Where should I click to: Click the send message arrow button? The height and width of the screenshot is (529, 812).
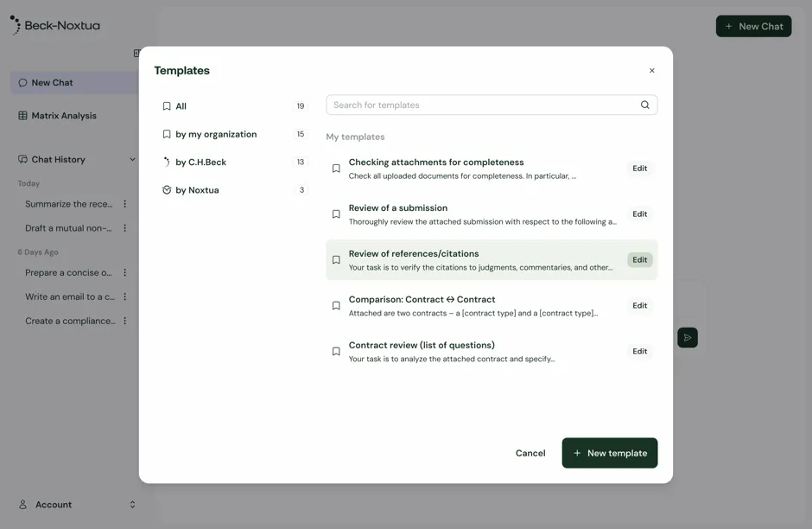pyautogui.click(x=688, y=338)
